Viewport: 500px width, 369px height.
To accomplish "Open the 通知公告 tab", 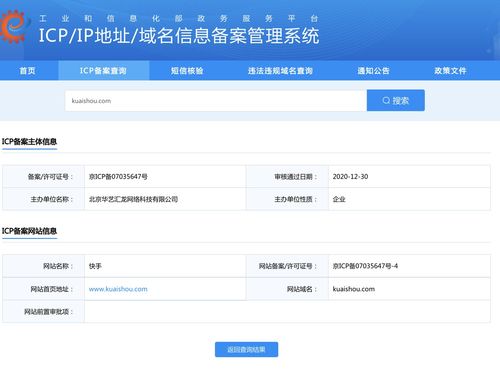I will (373, 71).
